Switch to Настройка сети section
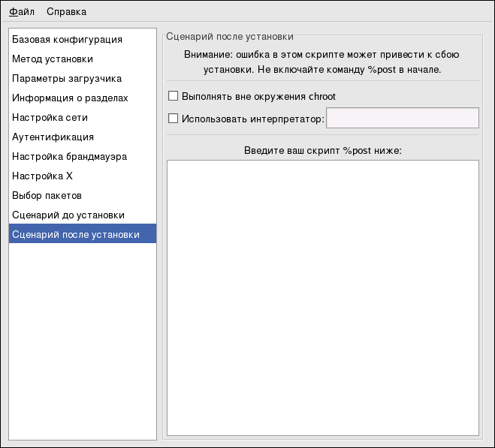The image size is (495, 448). (50, 117)
